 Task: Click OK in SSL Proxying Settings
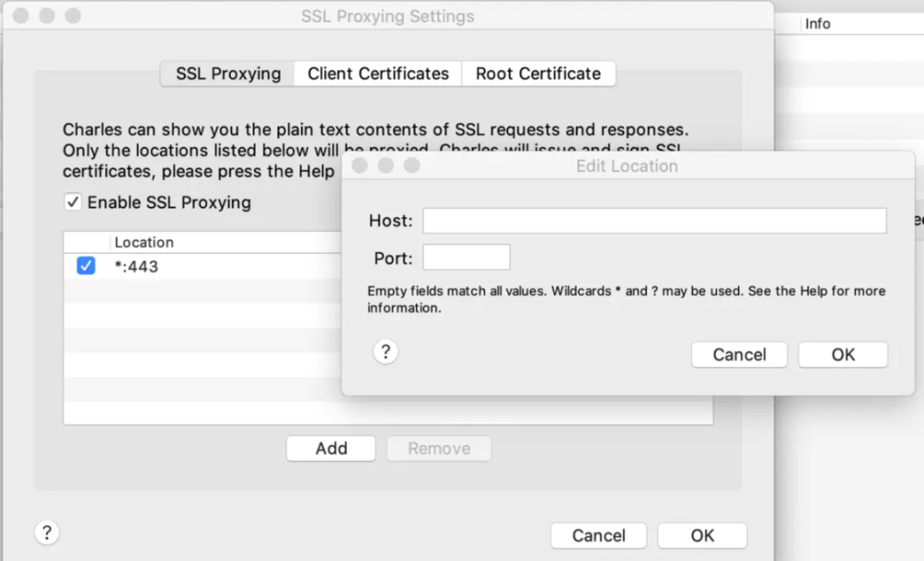702,536
